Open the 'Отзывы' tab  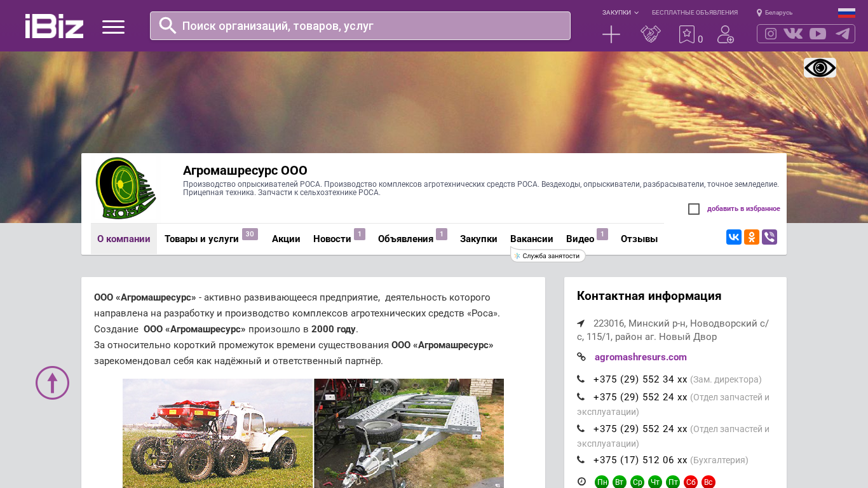[x=639, y=239]
